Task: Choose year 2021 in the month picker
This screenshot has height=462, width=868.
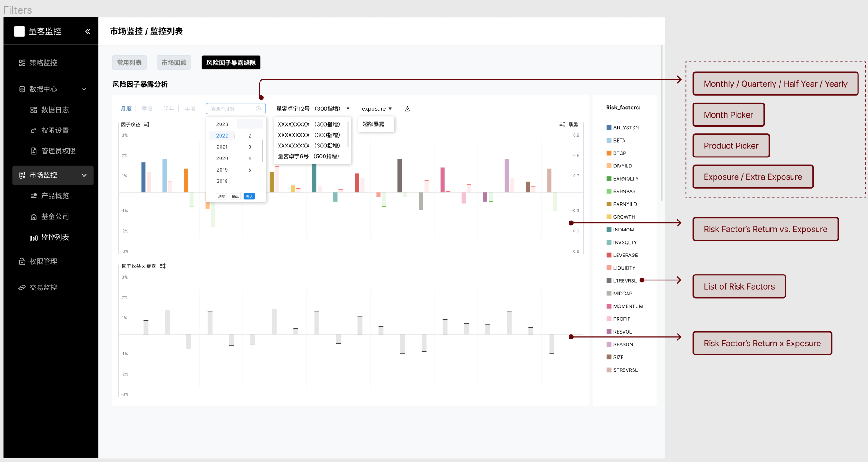Action: click(222, 147)
